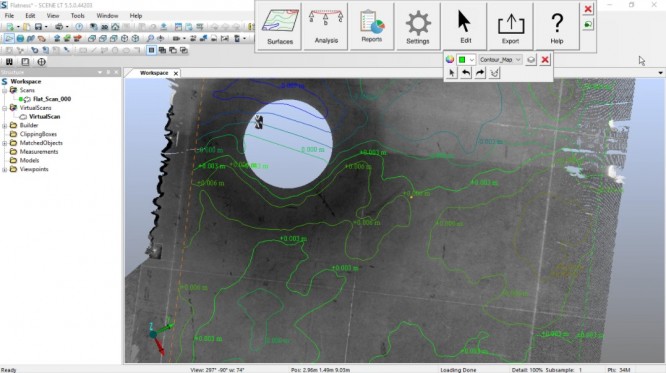
Task: Select the Workspace root in Structure tree
Action: [x=25, y=81]
